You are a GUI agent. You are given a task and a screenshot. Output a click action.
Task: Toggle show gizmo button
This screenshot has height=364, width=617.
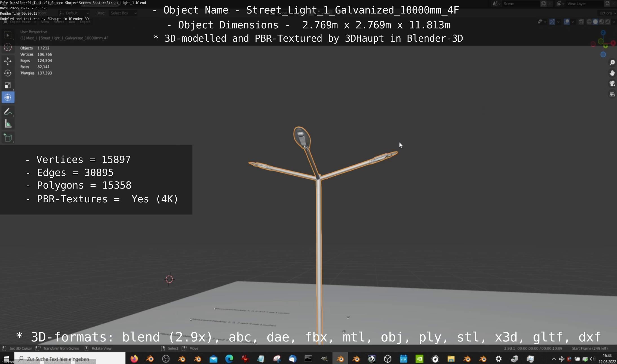[552, 22]
